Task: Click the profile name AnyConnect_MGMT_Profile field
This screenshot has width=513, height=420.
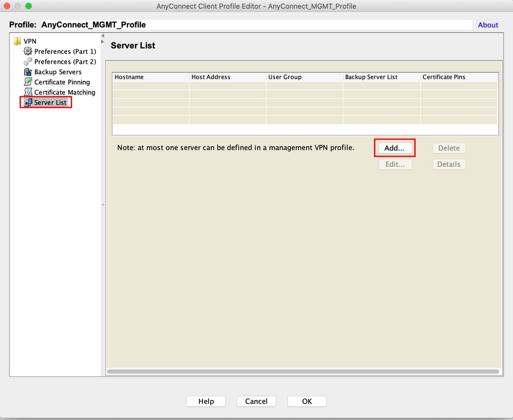Action: click(x=256, y=25)
